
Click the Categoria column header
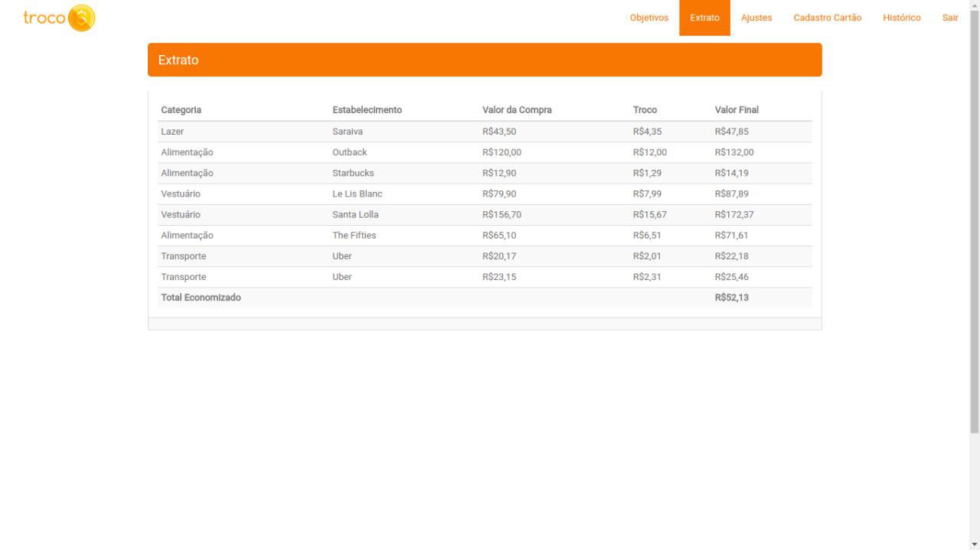tap(181, 110)
